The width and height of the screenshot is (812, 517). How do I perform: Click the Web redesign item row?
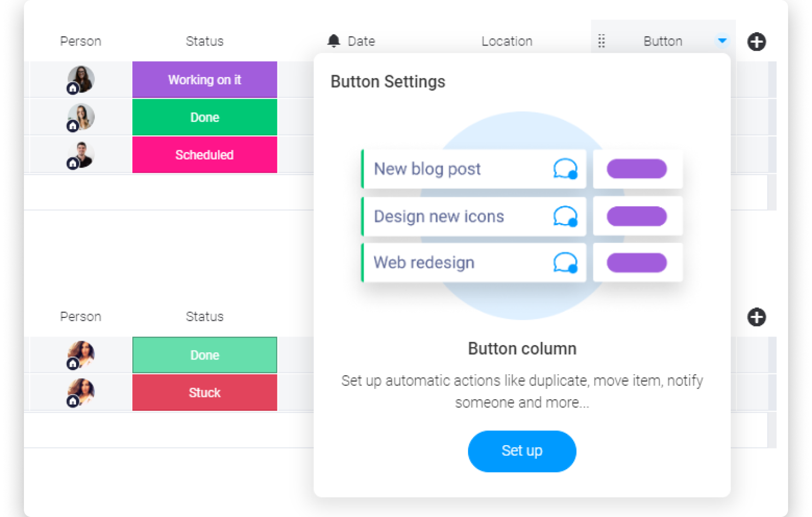[x=474, y=262]
